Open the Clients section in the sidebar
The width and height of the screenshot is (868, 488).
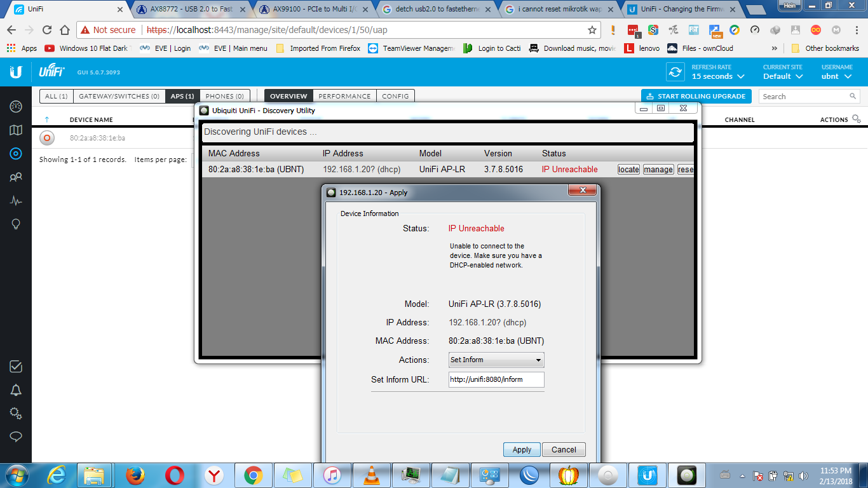[16, 177]
